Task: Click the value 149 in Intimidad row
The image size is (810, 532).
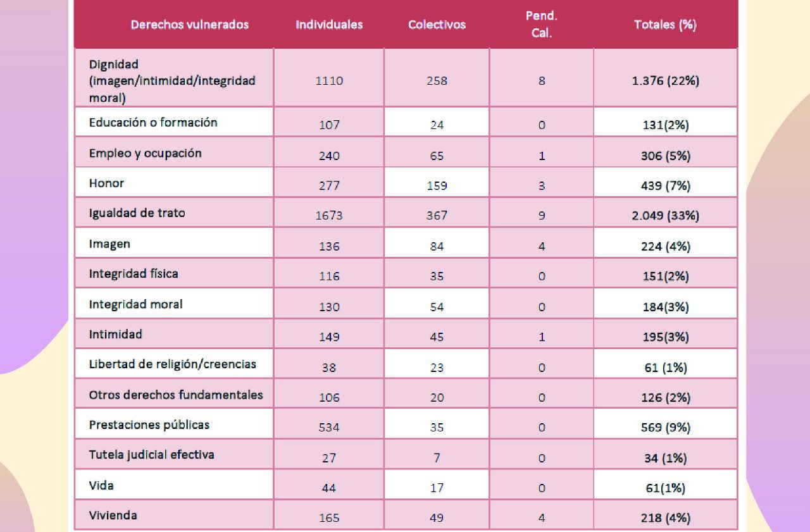Action: click(329, 337)
